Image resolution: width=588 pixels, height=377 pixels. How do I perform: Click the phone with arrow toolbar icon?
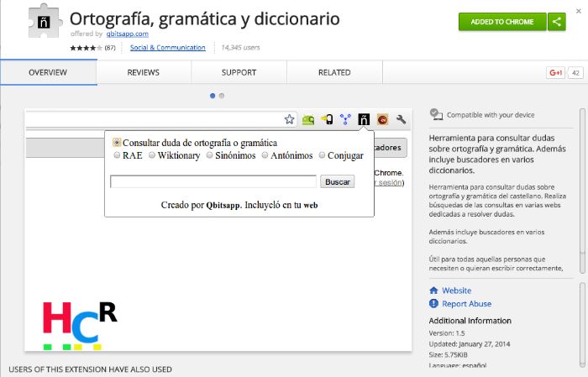pos(327,119)
